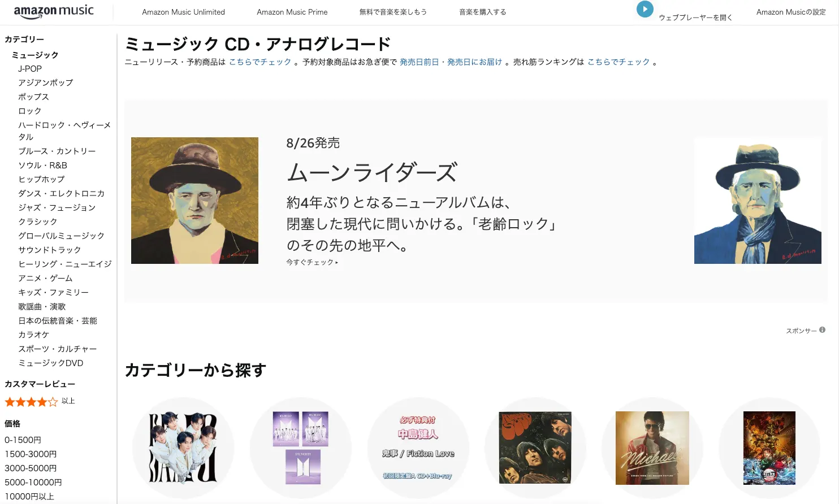This screenshot has height=504, width=839.
Task: Select ブルース・カントリー category
Action: [57, 151]
